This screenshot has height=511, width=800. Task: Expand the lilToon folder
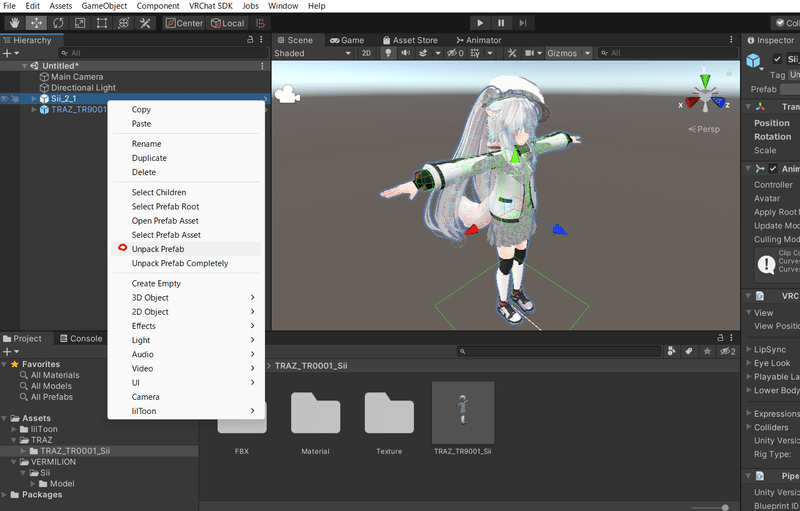pos(14,429)
